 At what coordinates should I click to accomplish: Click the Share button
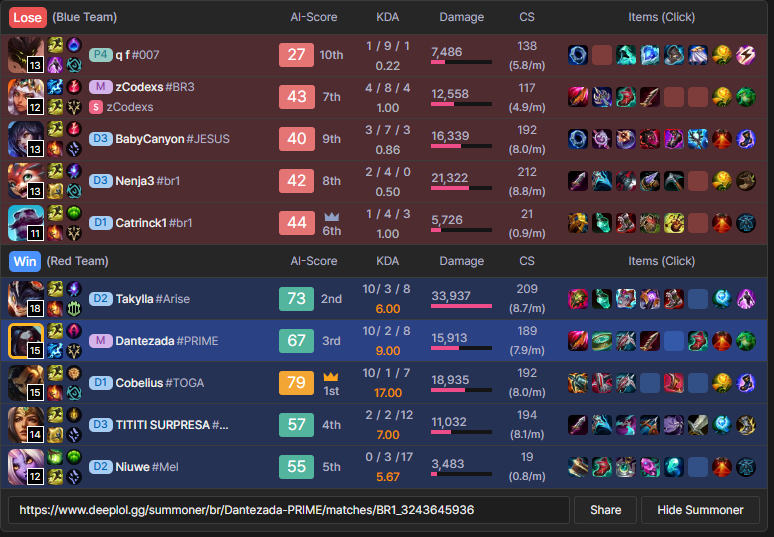click(x=605, y=510)
